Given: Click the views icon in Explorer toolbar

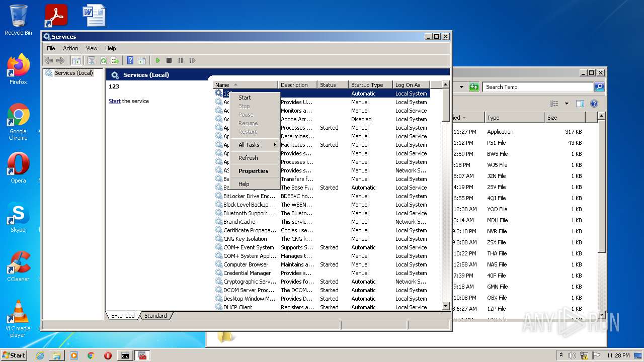Looking at the screenshot, I should click(554, 104).
